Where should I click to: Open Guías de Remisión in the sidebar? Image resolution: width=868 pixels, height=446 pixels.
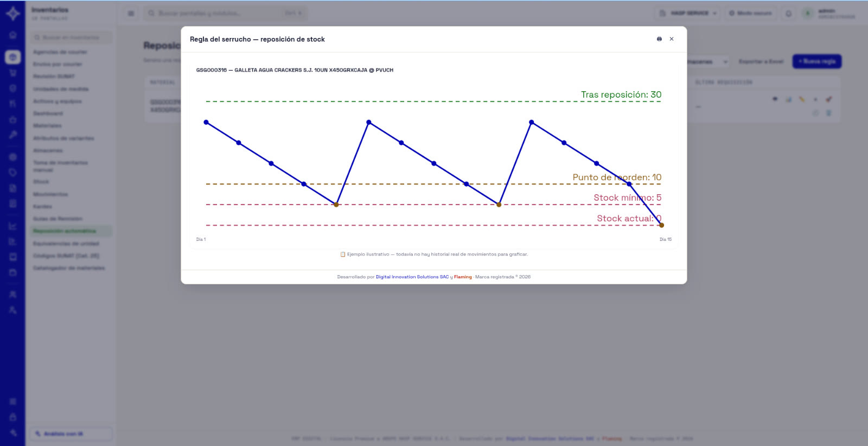[x=58, y=219]
